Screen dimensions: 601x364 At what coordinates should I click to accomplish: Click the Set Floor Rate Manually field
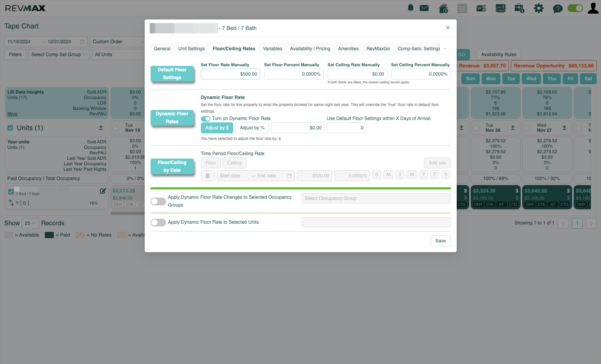[230, 74]
